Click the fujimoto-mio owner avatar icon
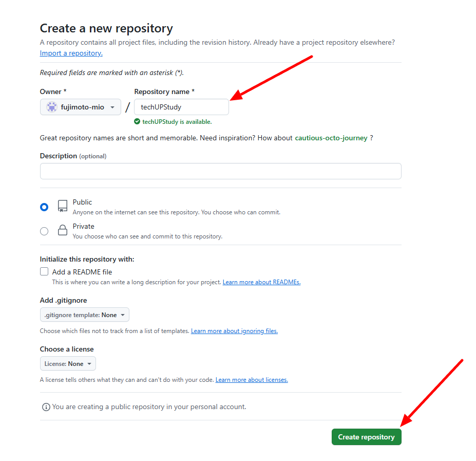This screenshot has height=461, width=476. click(51, 107)
